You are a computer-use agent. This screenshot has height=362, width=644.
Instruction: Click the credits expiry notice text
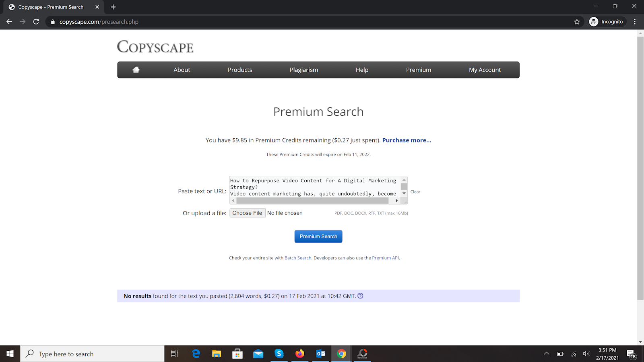[318, 154]
